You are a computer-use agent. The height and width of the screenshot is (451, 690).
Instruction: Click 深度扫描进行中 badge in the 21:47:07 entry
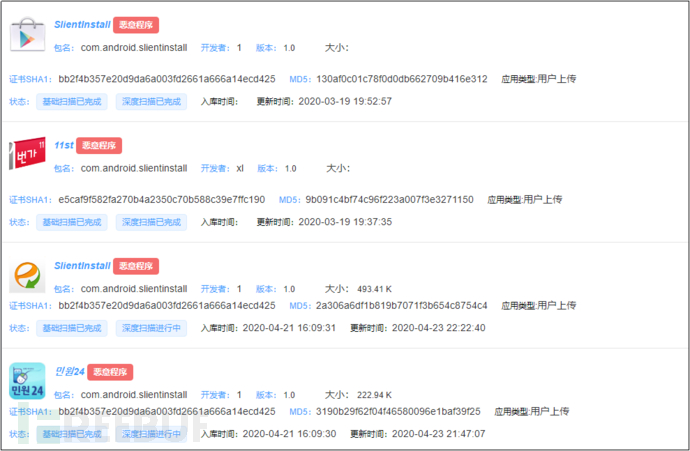click(x=151, y=434)
